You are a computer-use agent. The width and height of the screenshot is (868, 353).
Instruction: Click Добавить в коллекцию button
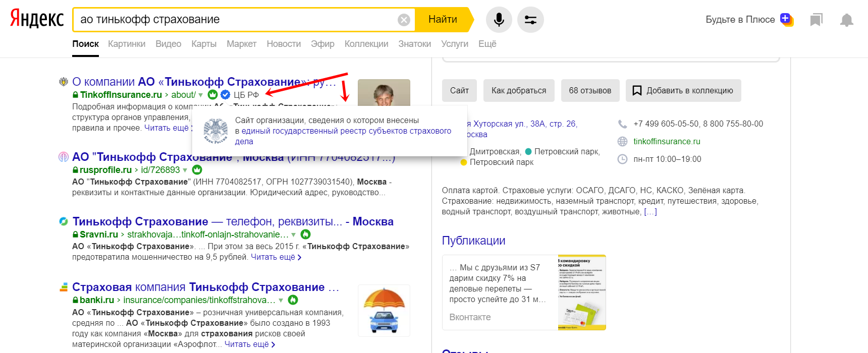coord(683,91)
